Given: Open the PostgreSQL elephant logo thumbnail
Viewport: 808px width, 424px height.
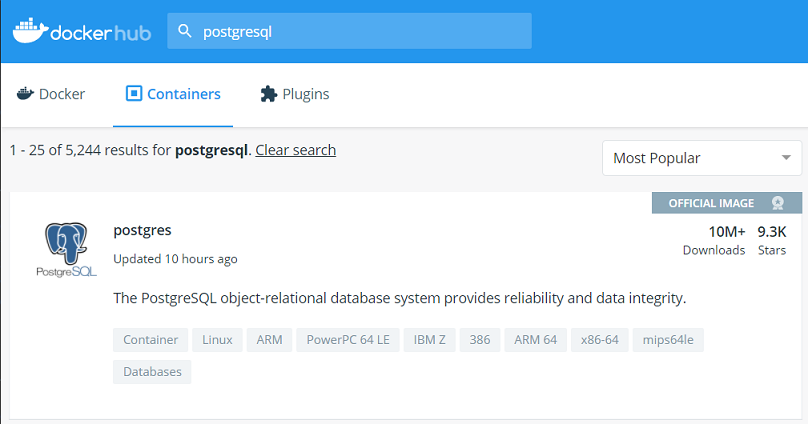Looking at the screenshot, I should [x=66, y=250].
